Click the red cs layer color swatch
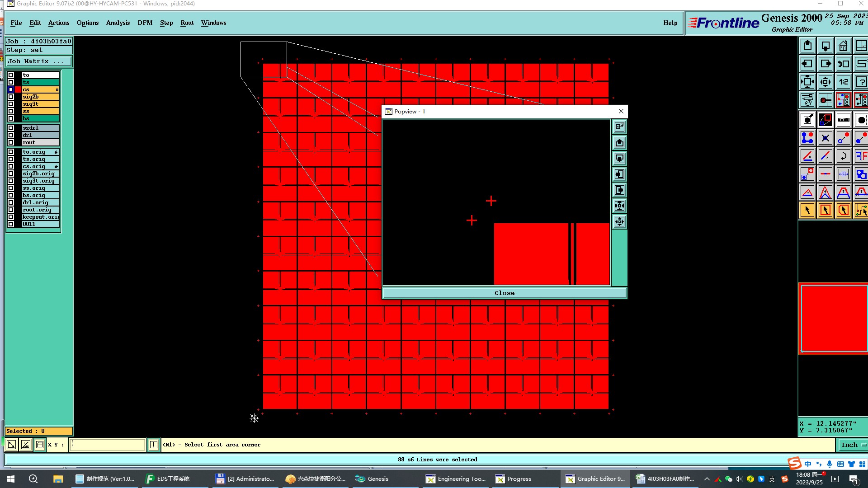 tap(18, 89)
